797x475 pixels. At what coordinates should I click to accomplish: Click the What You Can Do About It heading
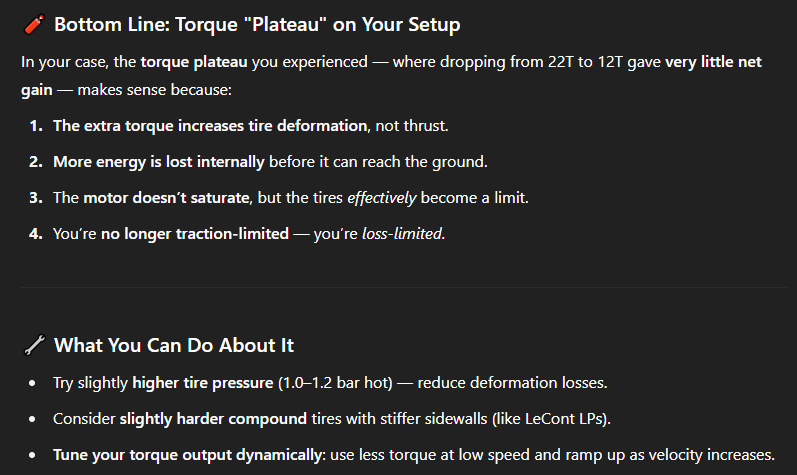pyautogui.click(x=174, y=345)
